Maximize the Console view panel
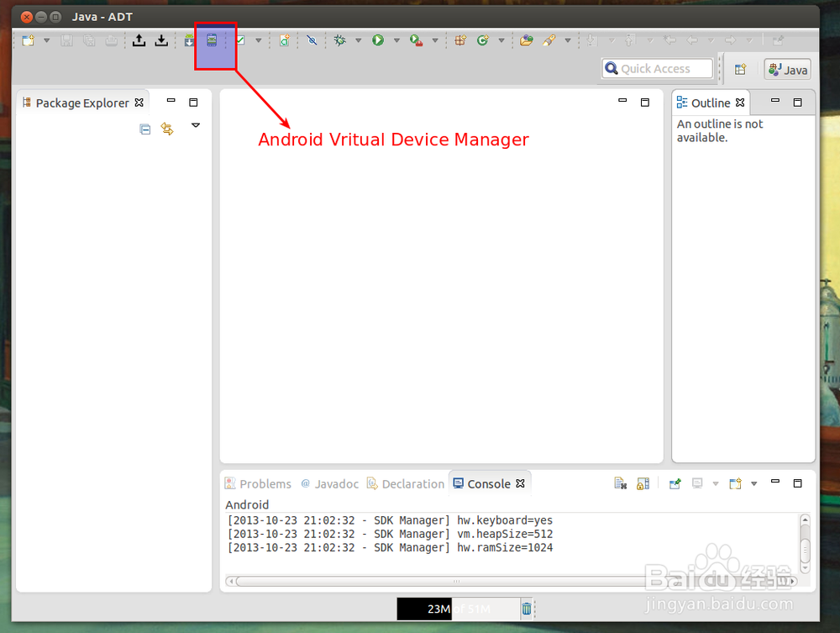This screenshot has width=840, height=633. [798, 483]
